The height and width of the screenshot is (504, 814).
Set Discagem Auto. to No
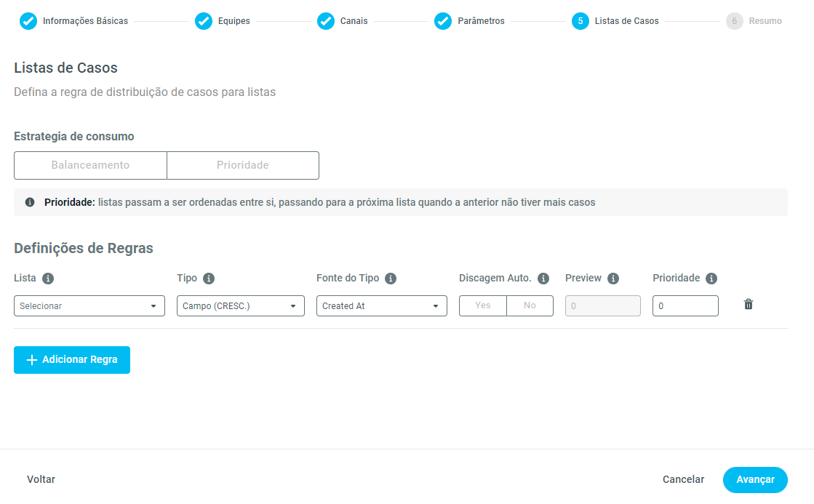530,305
